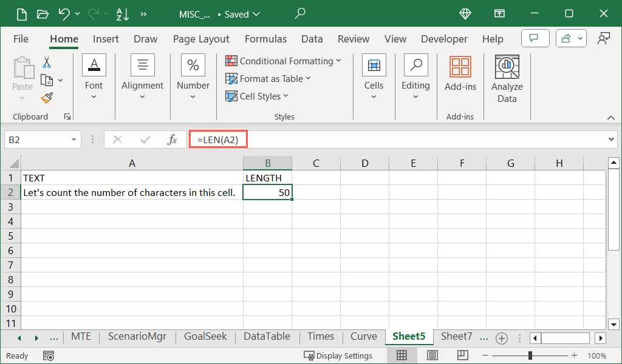The height and width of the screenshot is (364, 622).
Task: Click the Insert Function fx icon
Action: click(173, 140)
